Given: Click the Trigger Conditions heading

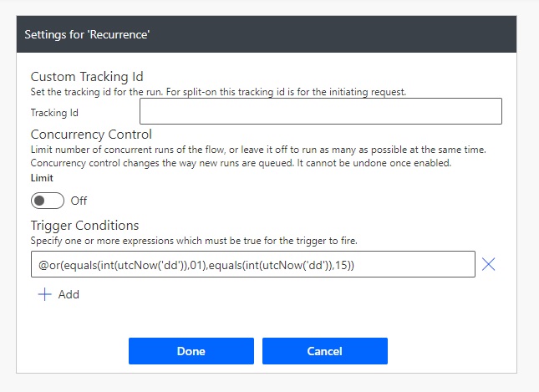Looking at the screenshot, I should coord(84,225).
